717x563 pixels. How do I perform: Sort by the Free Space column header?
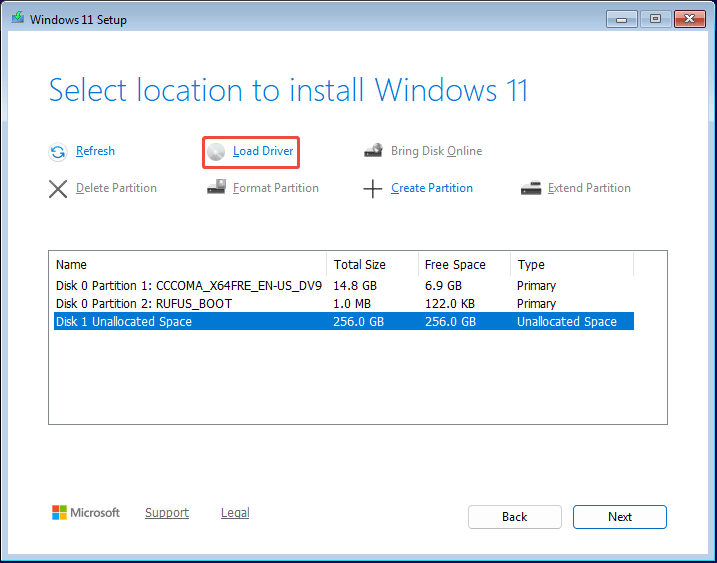tap(464, 265)
